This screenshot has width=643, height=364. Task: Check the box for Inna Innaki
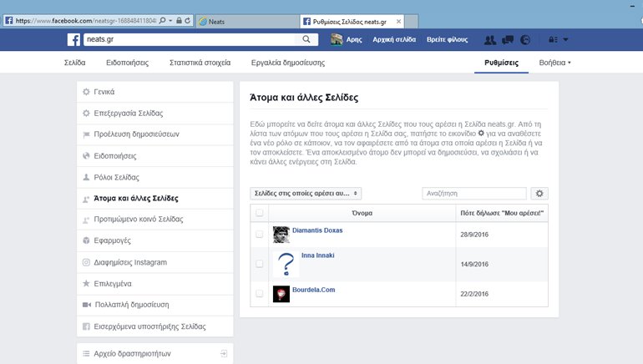pyautogui.click(x=259, y=264)
